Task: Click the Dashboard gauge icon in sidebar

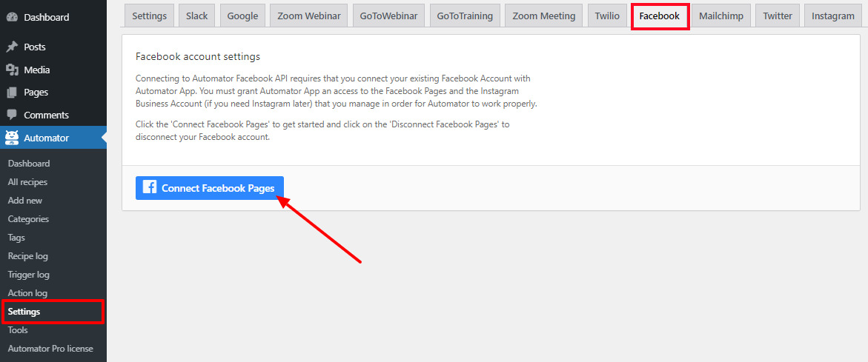Action: point(12,17)
